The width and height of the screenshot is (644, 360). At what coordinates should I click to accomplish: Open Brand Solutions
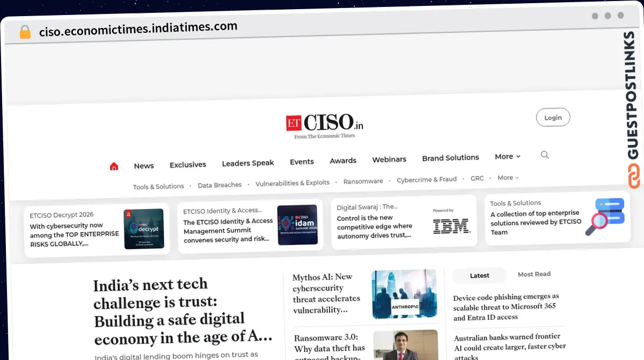point(450,158)
